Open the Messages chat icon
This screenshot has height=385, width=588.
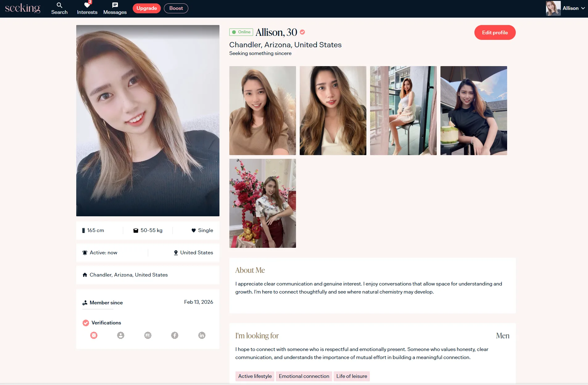[x=115, y=8]
